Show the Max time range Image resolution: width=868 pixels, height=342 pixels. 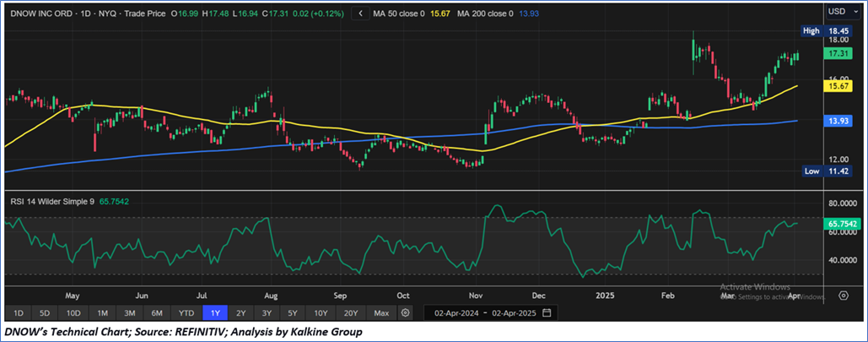point(381,313)
